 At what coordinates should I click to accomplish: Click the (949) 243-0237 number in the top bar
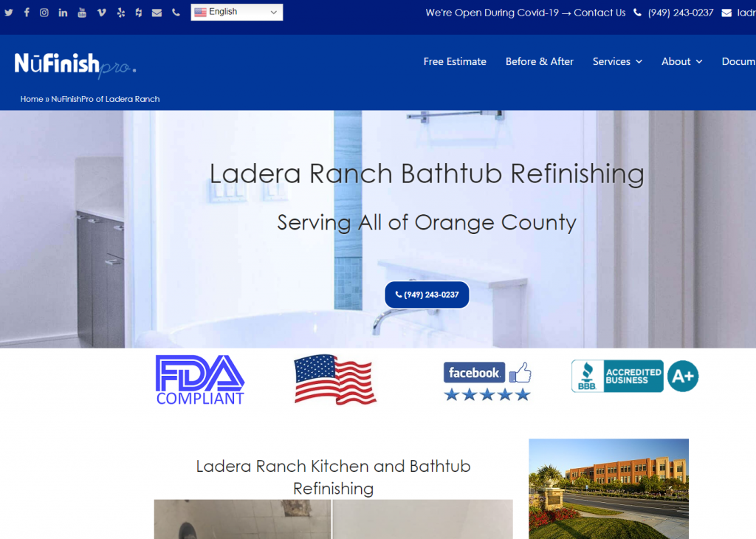pos(680,13)
